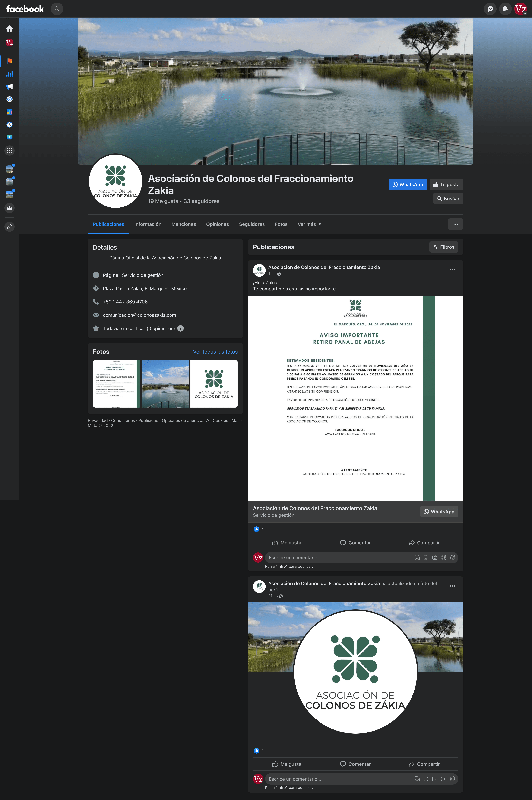Open the Fotos tab
Screen dimensions: 532x800
[281, 224]
